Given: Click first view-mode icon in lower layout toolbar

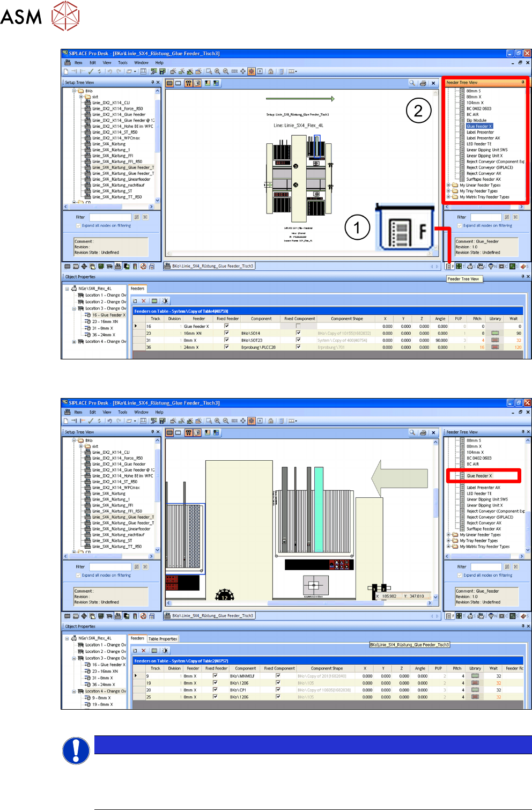Looking at the screenshot, I should click(x=169, y=432).
